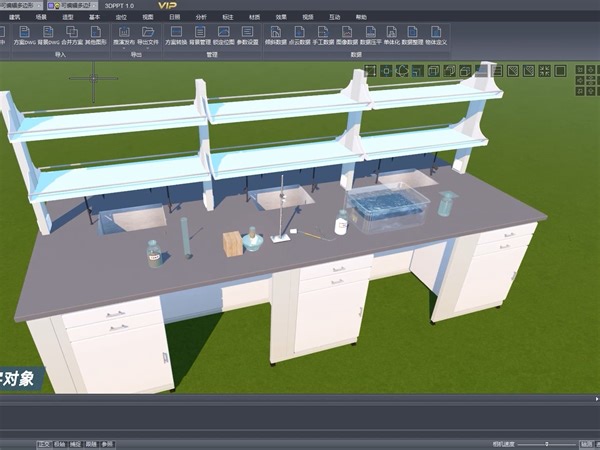Open the 基本 menu
Image resolution: width=600 pixels, height=450 pixels.
pyautogui.click(x=95, y=17)
